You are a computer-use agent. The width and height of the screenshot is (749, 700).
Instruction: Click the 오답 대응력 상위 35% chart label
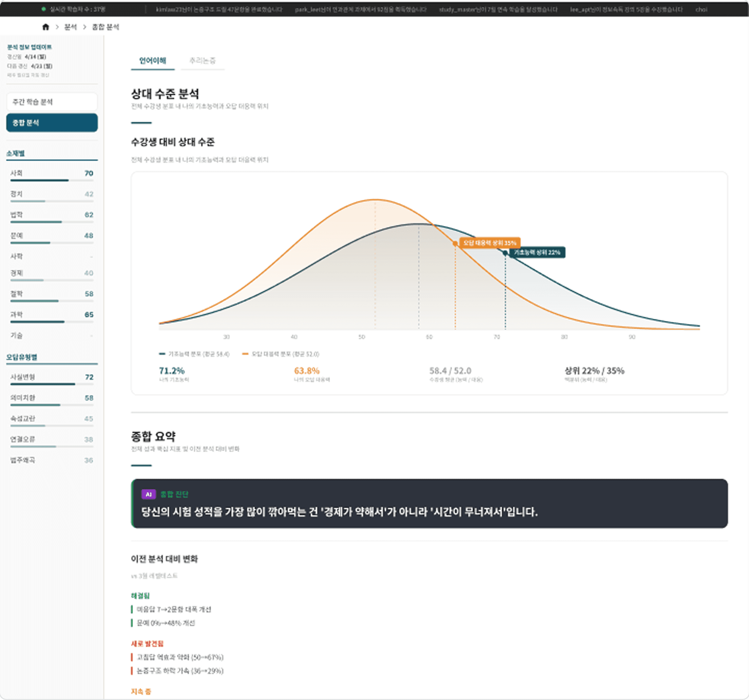(x=489, y=243)
